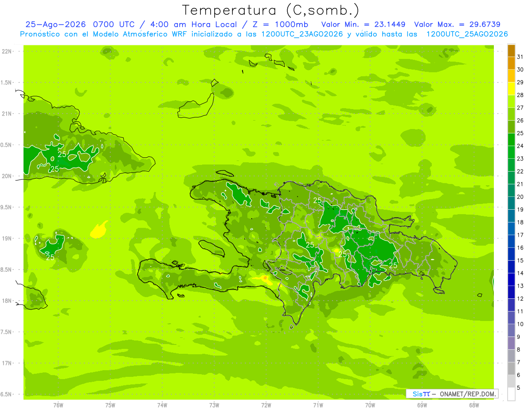Click the yellow warm patch in the sea near 75W
The image size is (532, 411).
(98, 230)
